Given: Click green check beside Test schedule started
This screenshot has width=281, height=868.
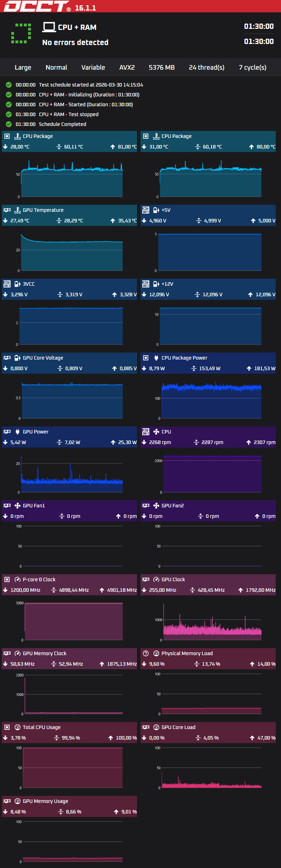Looking at the screenshot, I should point(9,85).
